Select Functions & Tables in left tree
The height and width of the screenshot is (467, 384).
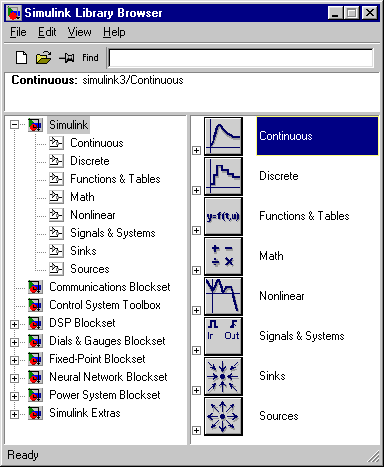tap(115, 179)
